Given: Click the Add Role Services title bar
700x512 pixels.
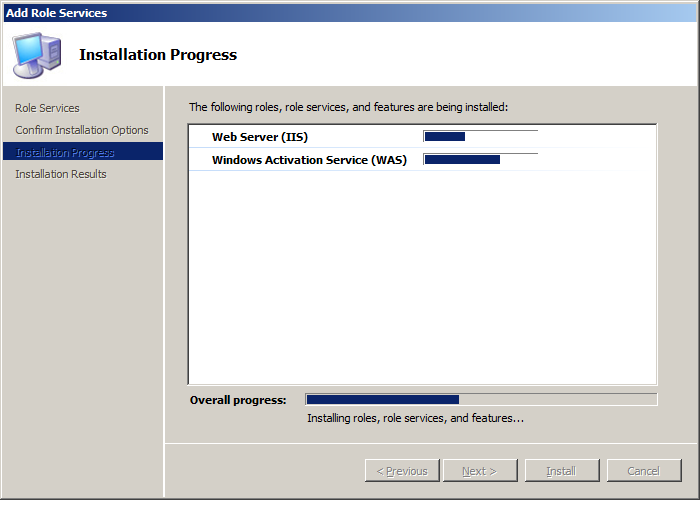Looking at the screenshot, I should pyautogui.click(x=350, y=13).
